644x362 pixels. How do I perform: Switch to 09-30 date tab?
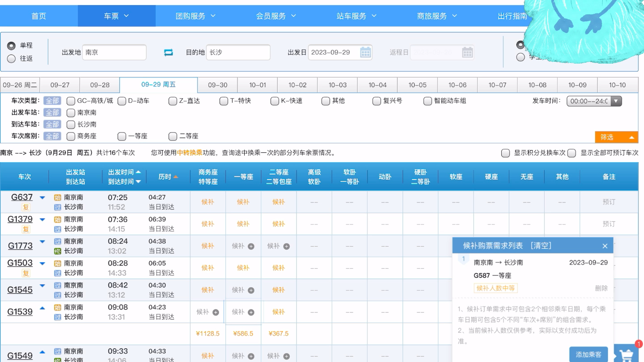tap(217, 85)
